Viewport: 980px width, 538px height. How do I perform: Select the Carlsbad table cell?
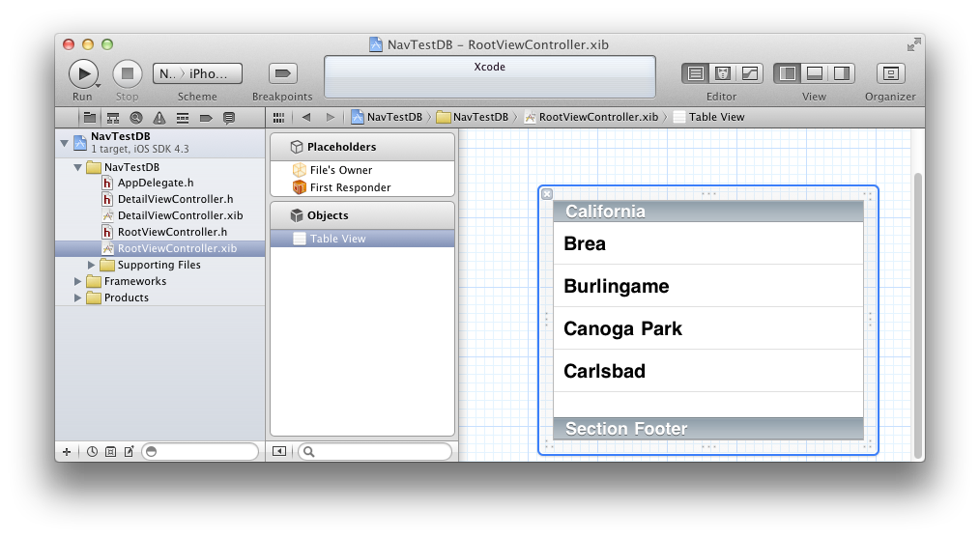(x=708, y=371)
